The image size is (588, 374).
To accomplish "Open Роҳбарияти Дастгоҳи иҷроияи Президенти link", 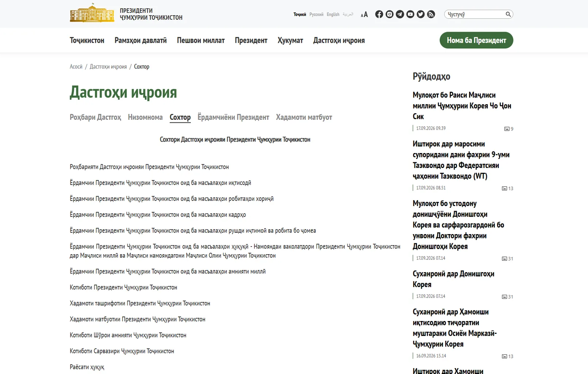I will click(149, 167).
